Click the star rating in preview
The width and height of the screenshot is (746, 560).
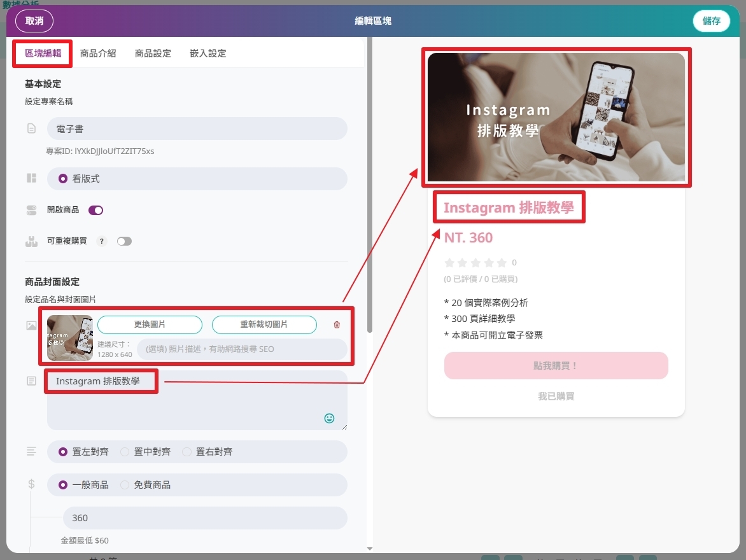(x=475, y=263)
